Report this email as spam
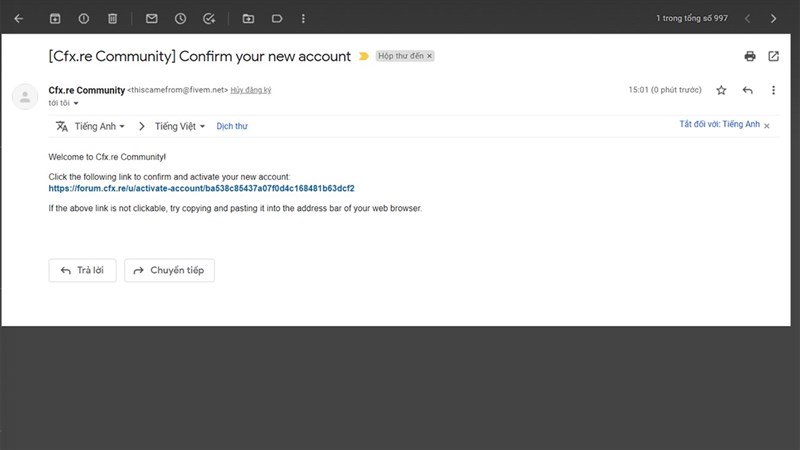The height and width of the screenshot is (450, 800). click(84, 19)
